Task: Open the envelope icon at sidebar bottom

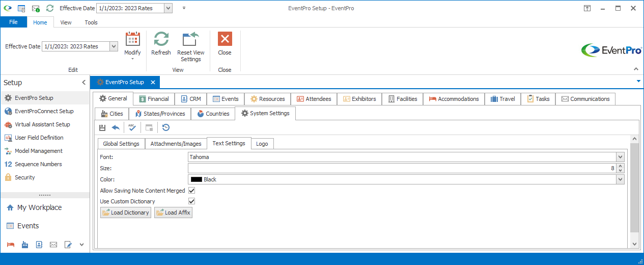Action: 53,245
